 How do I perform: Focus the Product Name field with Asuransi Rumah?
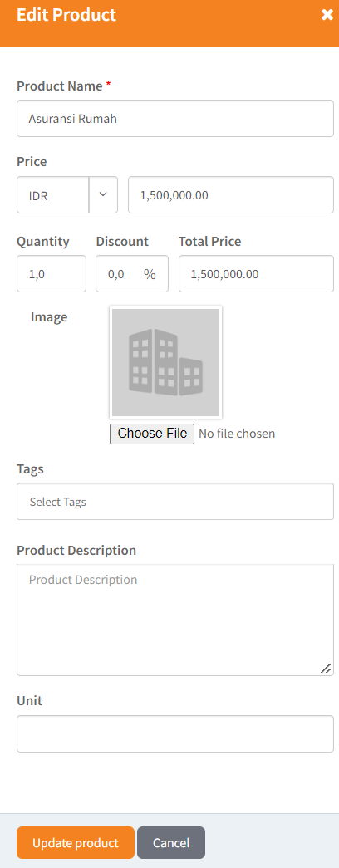175,119
